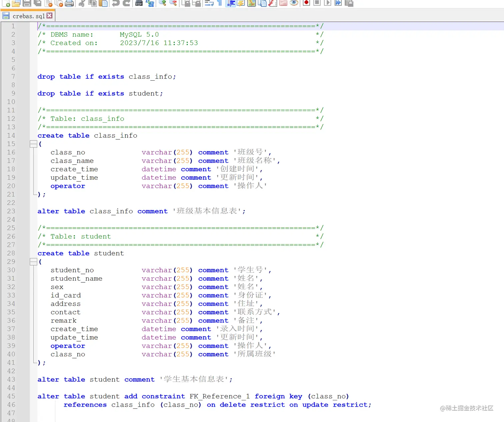The width and height of the screenshot is (504, 422).
Task: Click the stop macro recording square
Action: coord(317,3)
